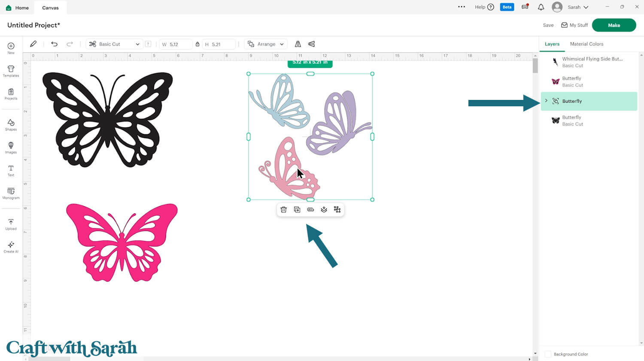Click the Layers panel scroll up arrow
This screenshot has width=644, height=361.
coord(641,55)
